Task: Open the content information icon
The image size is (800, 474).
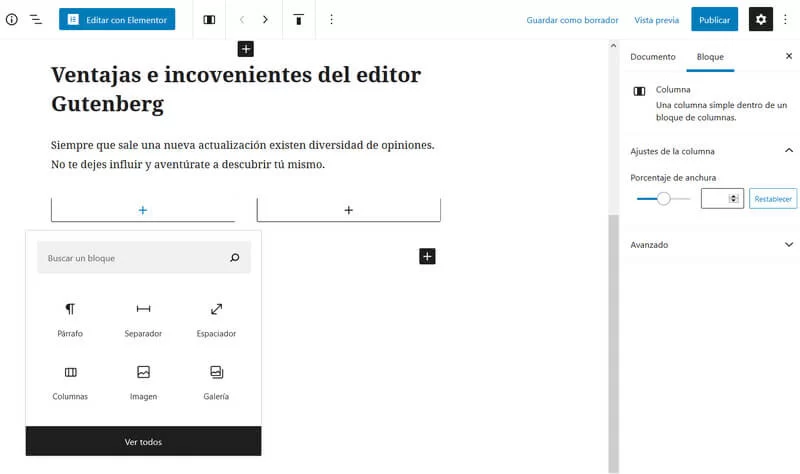Action: [12, 19]
